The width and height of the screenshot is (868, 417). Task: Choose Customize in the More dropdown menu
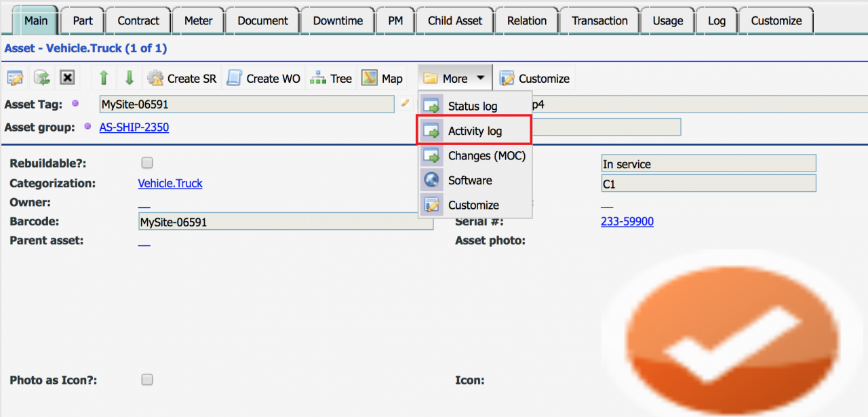(x=475, y=205)
